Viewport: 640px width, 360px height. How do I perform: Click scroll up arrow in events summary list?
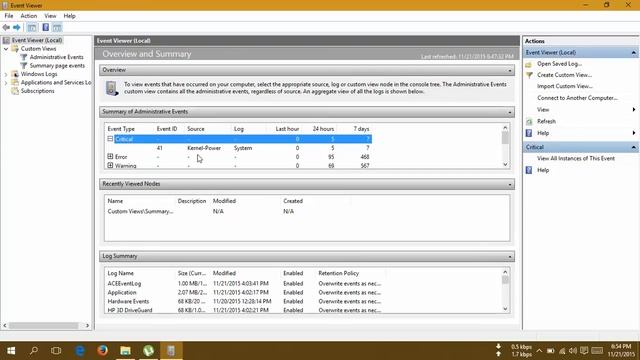click(505, 128)
